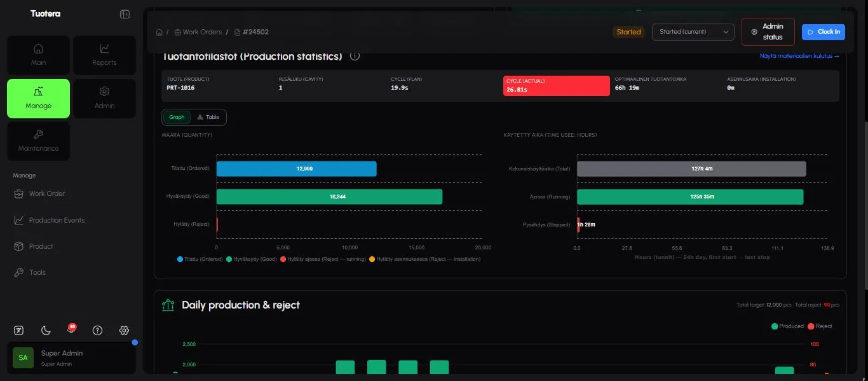
Task: Toggle dark mode with the moon icon
Action: pos(46,330)
